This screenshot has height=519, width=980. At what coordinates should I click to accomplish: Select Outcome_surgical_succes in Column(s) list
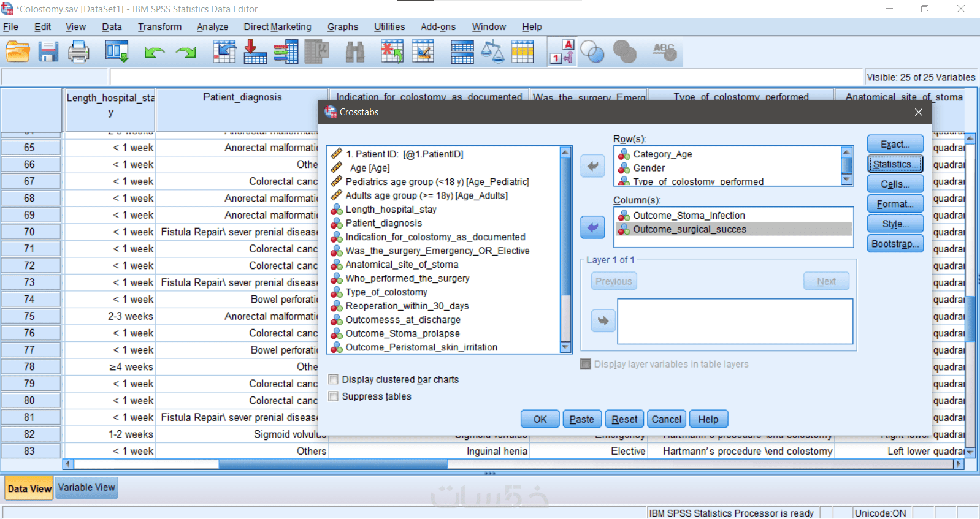coord(689,229)
